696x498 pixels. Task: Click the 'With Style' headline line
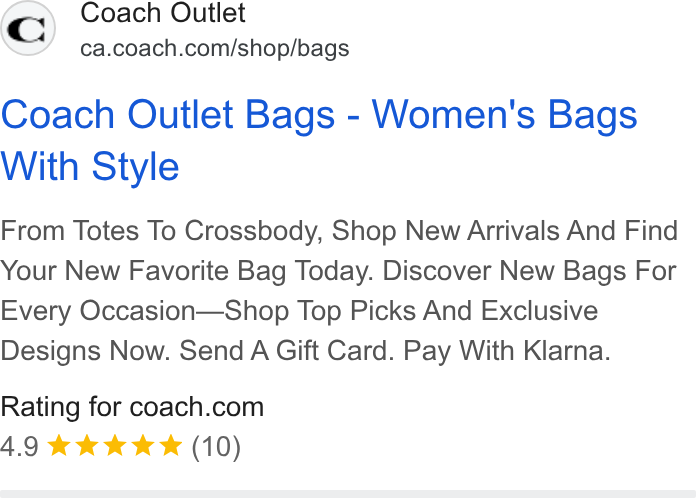90,166
